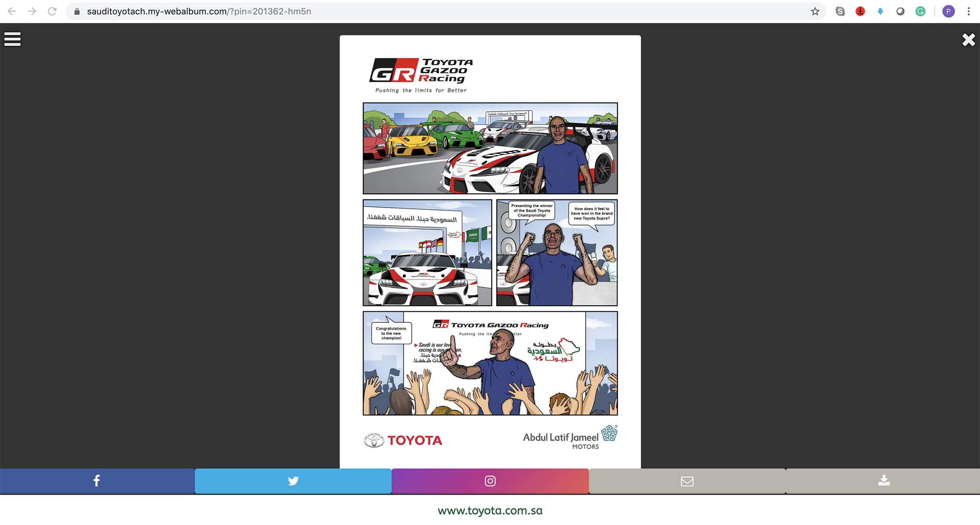
Task: Bookmark this page with the star
Action: tap(815, 12)
